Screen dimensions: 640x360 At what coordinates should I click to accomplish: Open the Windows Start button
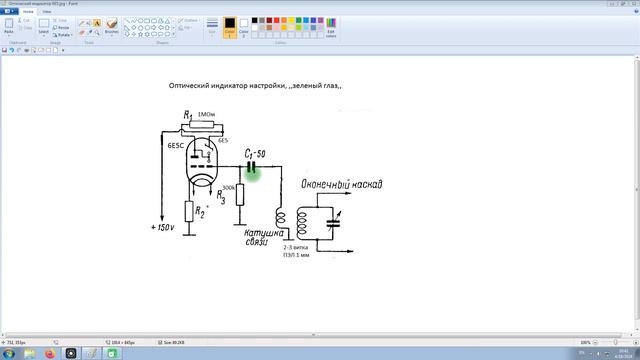(8, 353)
